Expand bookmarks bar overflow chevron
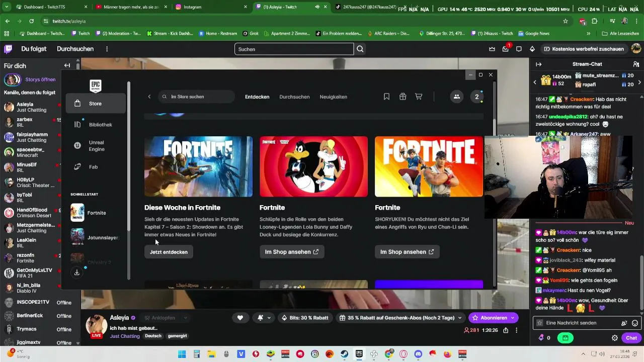This screenshot has width=644, height=362. 588,34
